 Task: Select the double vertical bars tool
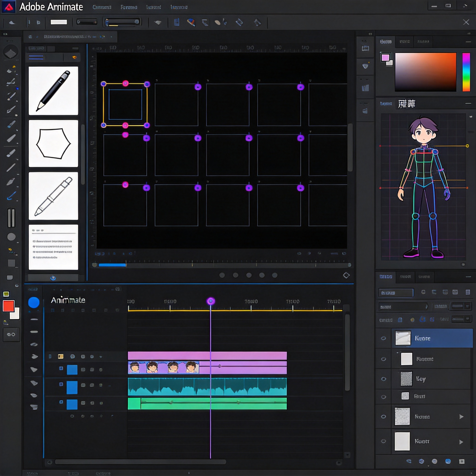(x=11, y=218)
